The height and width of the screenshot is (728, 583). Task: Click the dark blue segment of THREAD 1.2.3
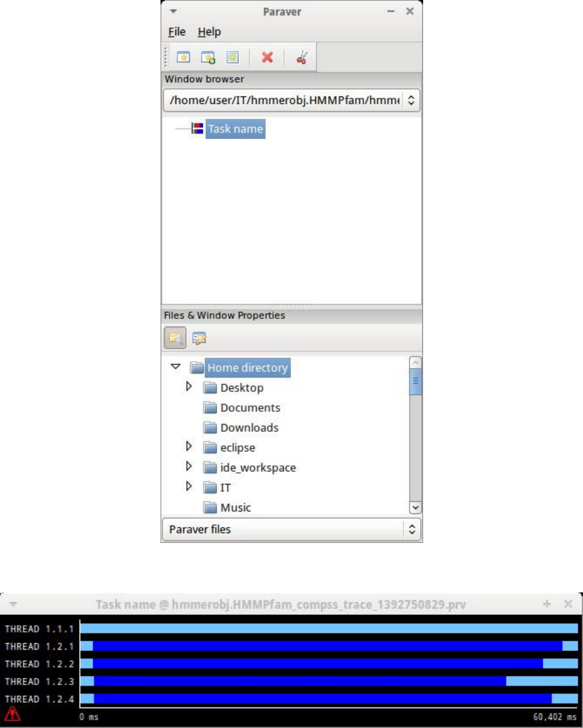click(x=300, y=681)
